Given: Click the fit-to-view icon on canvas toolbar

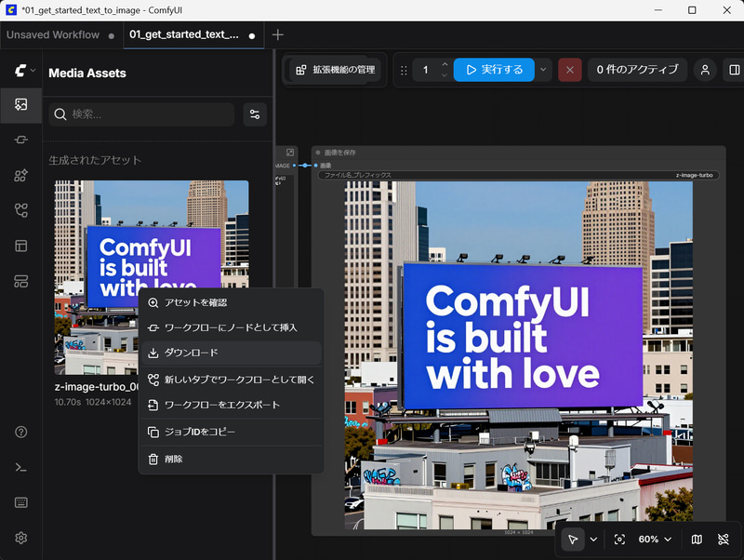Looking at the screenshot, I should [619, 540].
